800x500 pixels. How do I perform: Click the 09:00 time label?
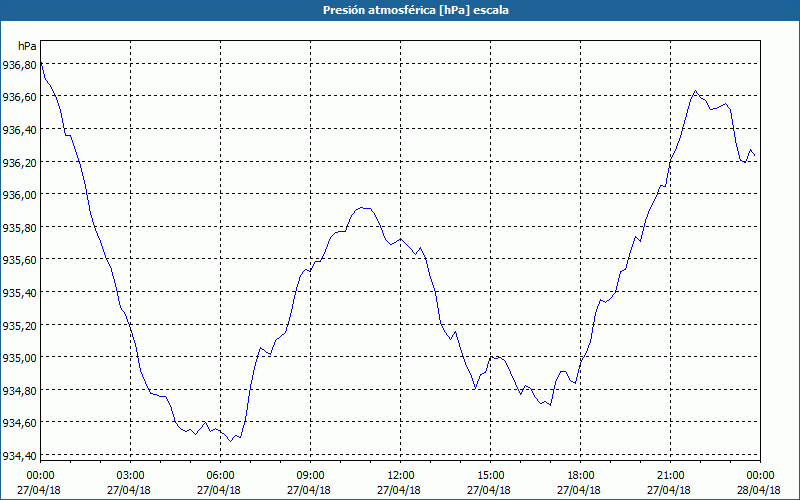(311, 476)
